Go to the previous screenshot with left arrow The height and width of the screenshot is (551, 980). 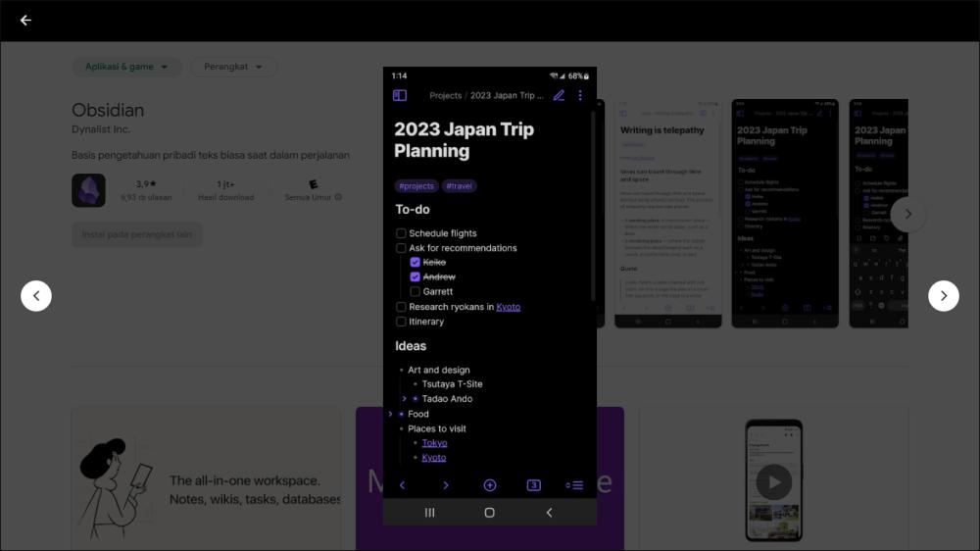[x=36, y=296]
